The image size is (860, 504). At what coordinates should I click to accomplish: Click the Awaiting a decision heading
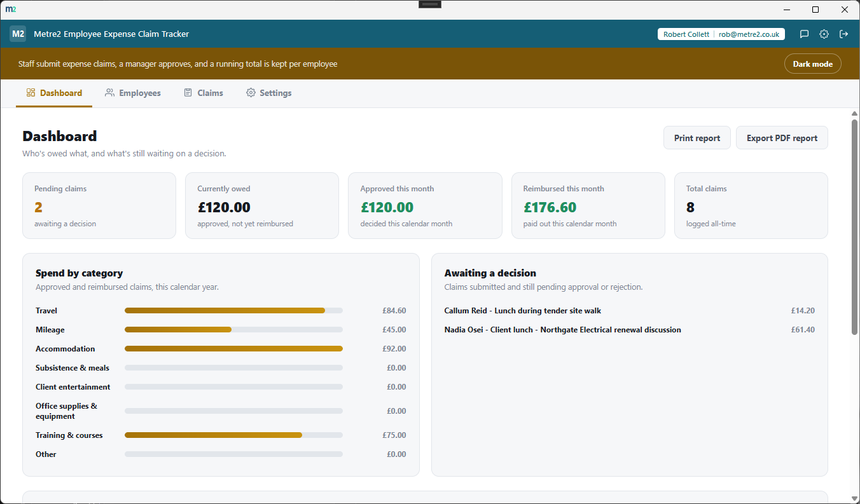tap(490, 273)
